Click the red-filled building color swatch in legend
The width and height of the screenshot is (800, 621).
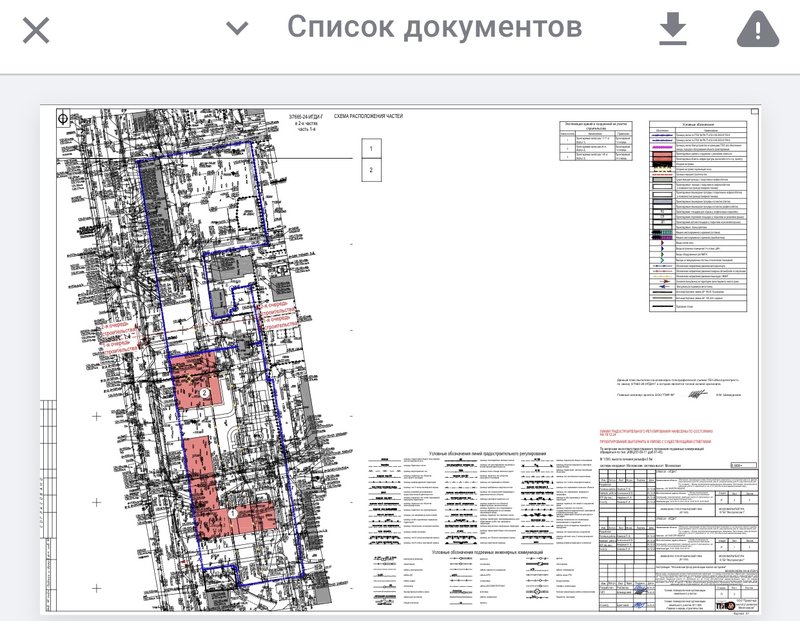(662, 155)
